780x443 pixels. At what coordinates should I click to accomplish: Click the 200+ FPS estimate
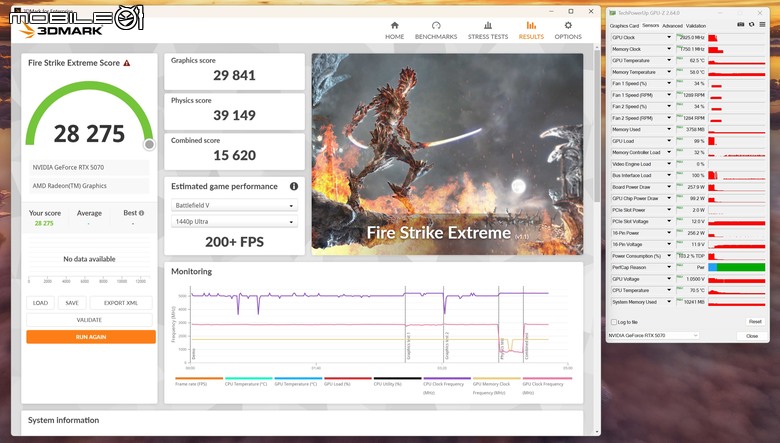[x=234, y=242]
